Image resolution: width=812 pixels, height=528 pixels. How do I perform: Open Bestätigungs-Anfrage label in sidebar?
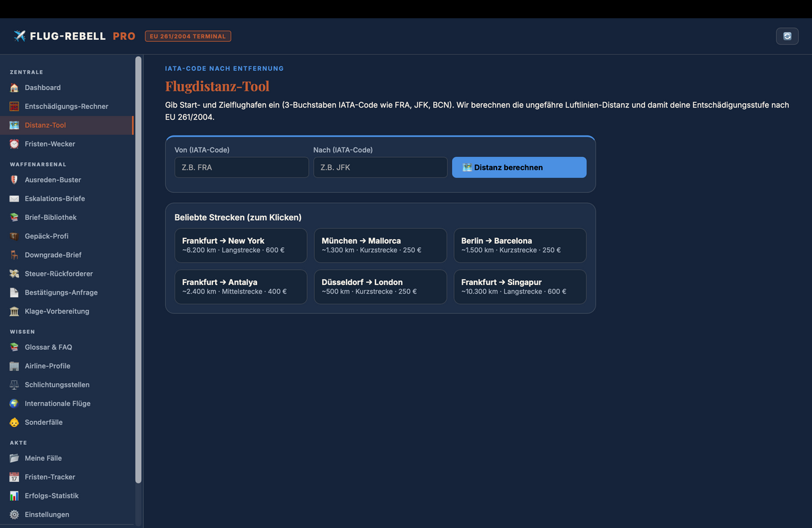click(62, 292)
